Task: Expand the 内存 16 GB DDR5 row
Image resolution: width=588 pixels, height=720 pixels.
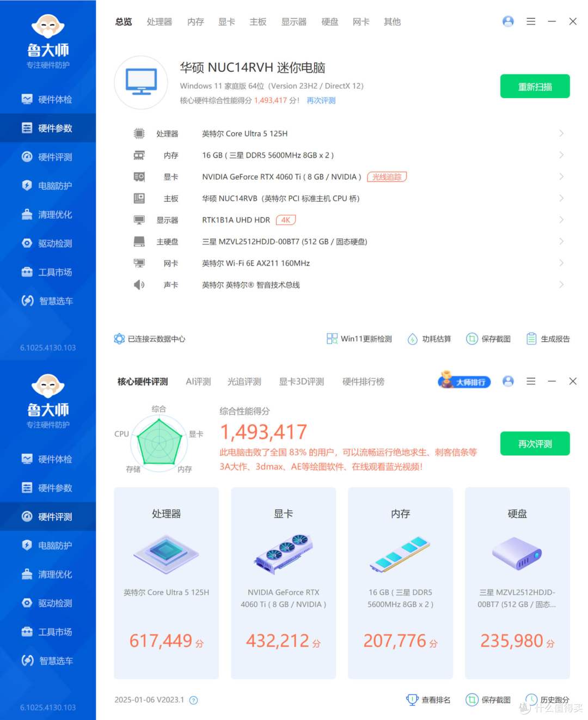Action: [x=348, y=155]
